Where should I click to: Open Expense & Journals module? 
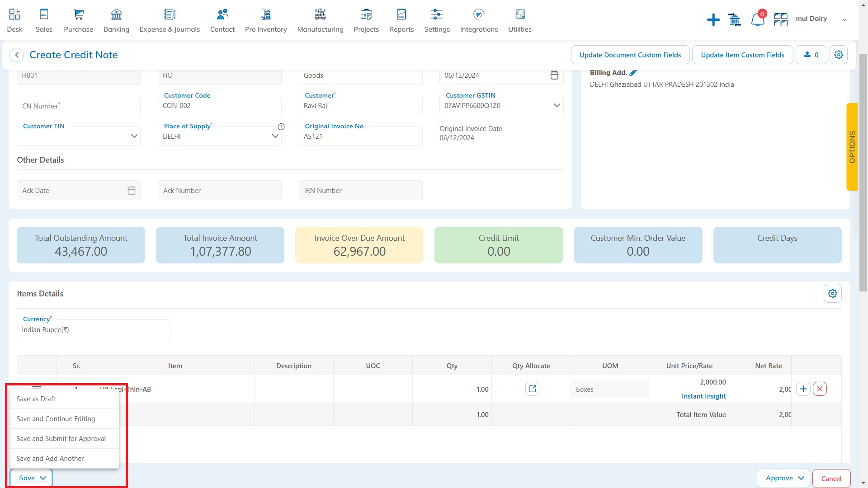[x=170, y=20]
